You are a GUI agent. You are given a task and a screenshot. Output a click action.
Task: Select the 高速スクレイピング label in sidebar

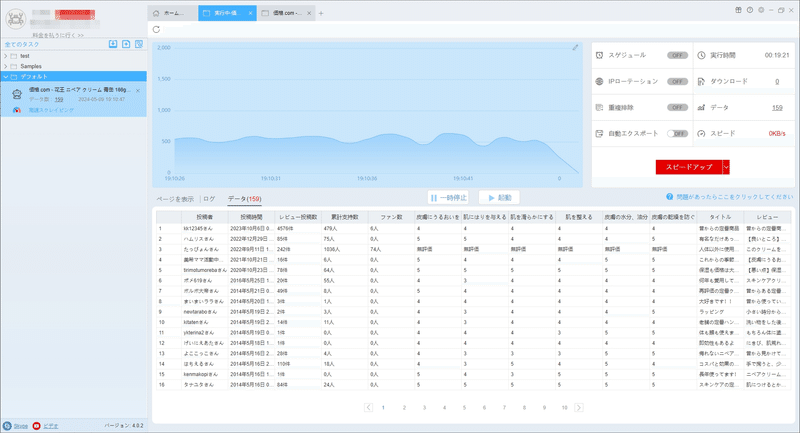pos(51,110)
